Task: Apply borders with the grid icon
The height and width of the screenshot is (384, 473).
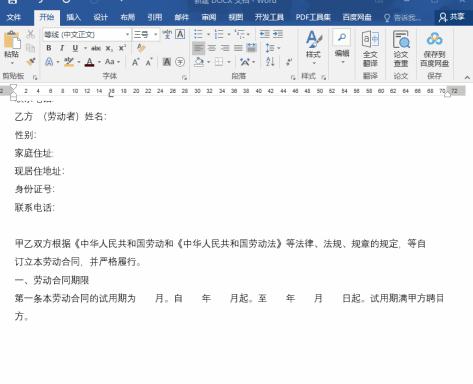Action: click(x=219, y=62)
